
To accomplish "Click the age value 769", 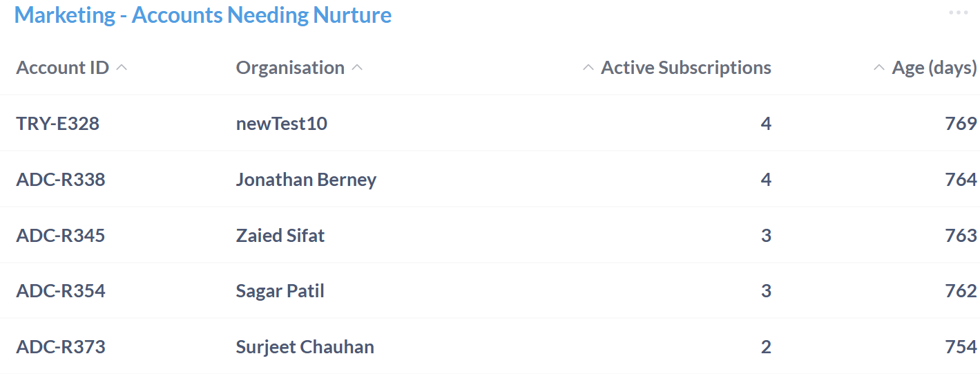I will [961, 124].
